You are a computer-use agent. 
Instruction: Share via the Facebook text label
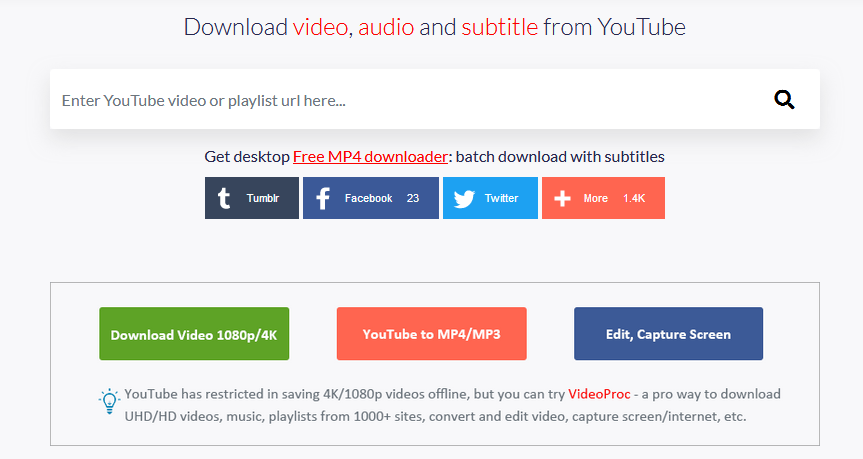[x=368, y=198]
